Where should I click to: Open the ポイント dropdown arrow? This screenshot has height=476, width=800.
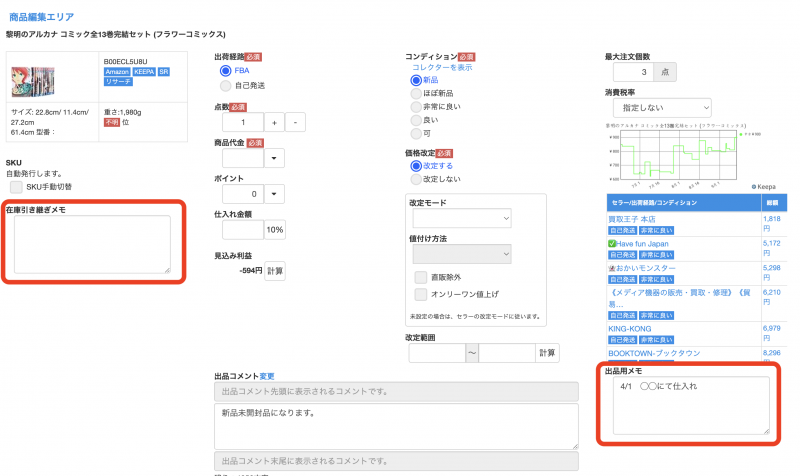point(274,194)
